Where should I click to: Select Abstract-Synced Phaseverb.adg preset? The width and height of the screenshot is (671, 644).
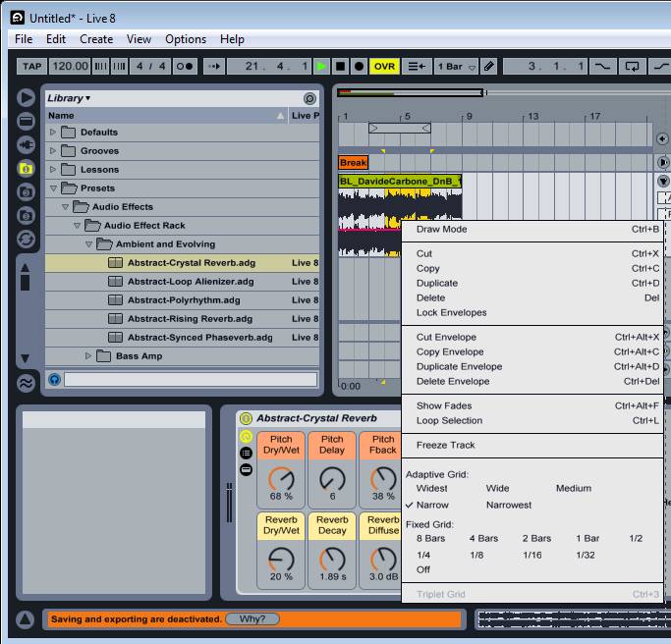point(182,338)
